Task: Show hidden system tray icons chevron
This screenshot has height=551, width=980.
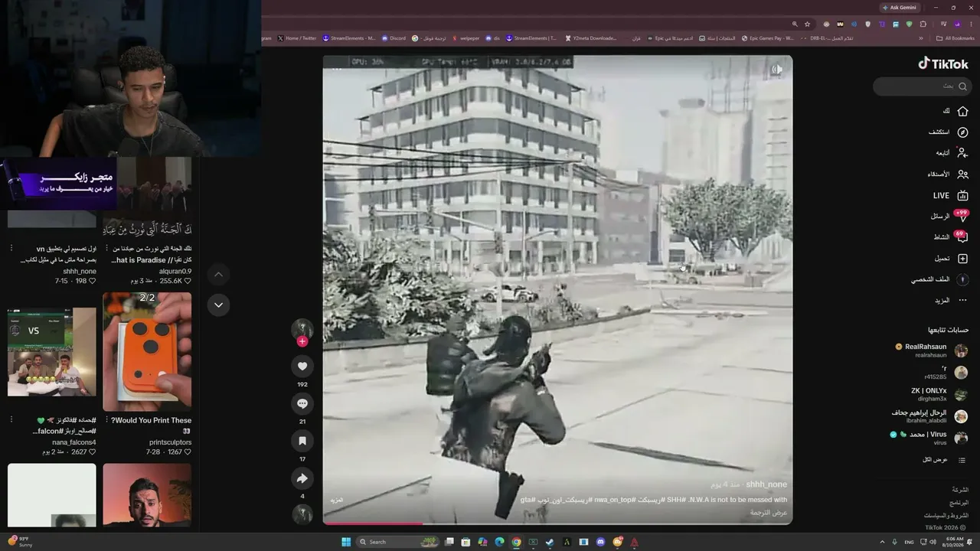Action: pos(880,542)
